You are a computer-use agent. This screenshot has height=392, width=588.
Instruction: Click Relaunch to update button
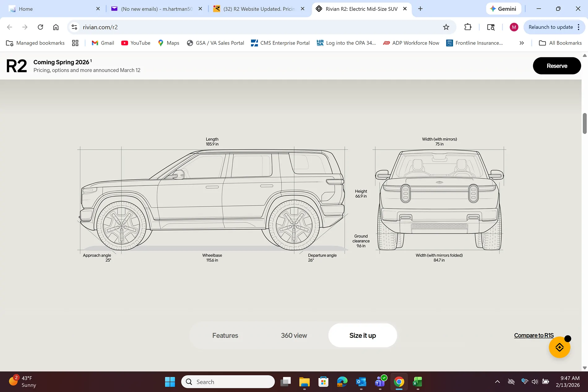tap(551, 27)
